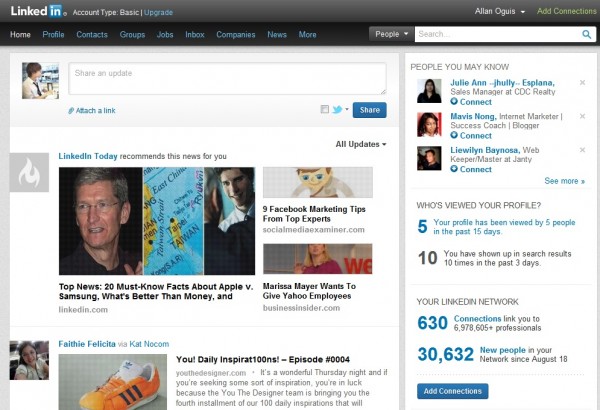Click the Attach a link text

(95, 111)
